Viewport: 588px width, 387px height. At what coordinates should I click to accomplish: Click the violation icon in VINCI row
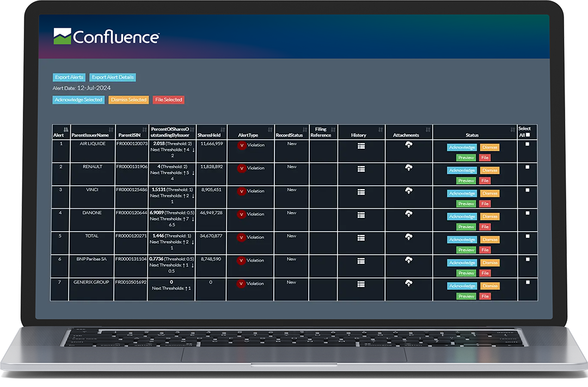click(x=242, y=191)
